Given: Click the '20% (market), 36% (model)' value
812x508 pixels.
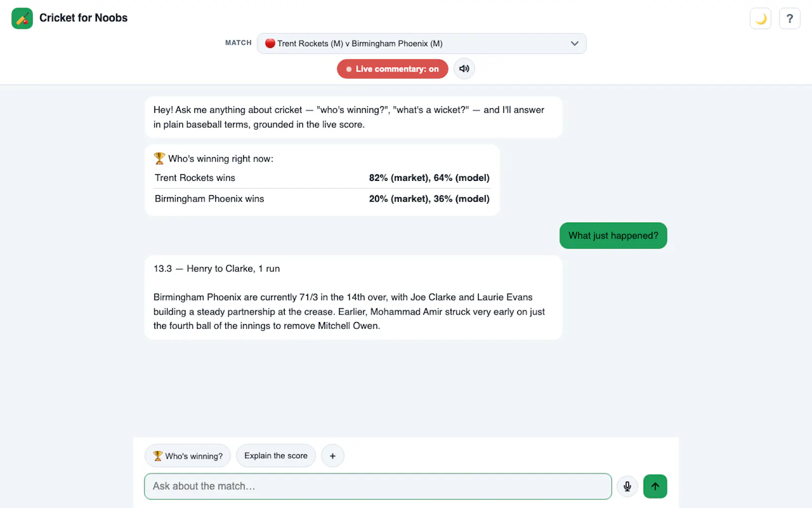Looking at the screenshot, I should pos(429,199).
